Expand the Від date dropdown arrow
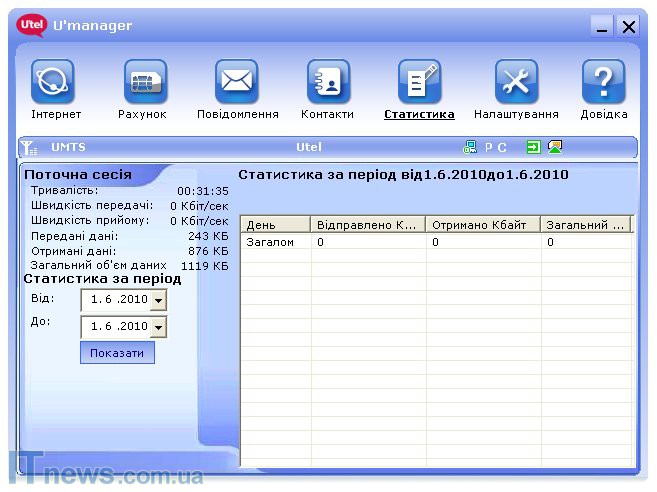Viewport: 657px width, 492px height. (x=158, y=301)
